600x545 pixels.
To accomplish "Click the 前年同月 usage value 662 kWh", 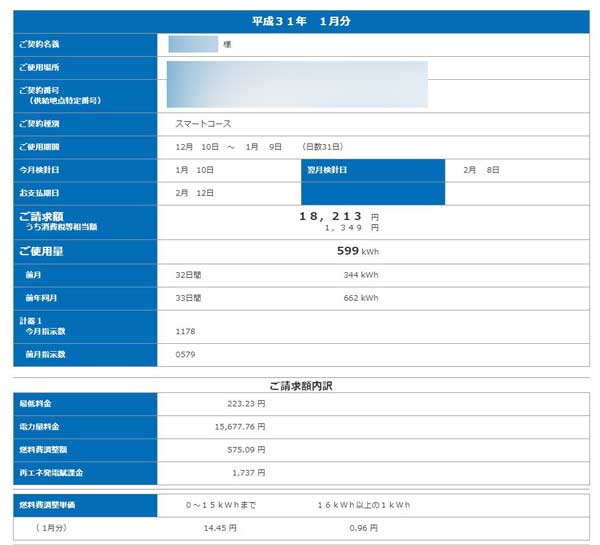I will point(360,298).
